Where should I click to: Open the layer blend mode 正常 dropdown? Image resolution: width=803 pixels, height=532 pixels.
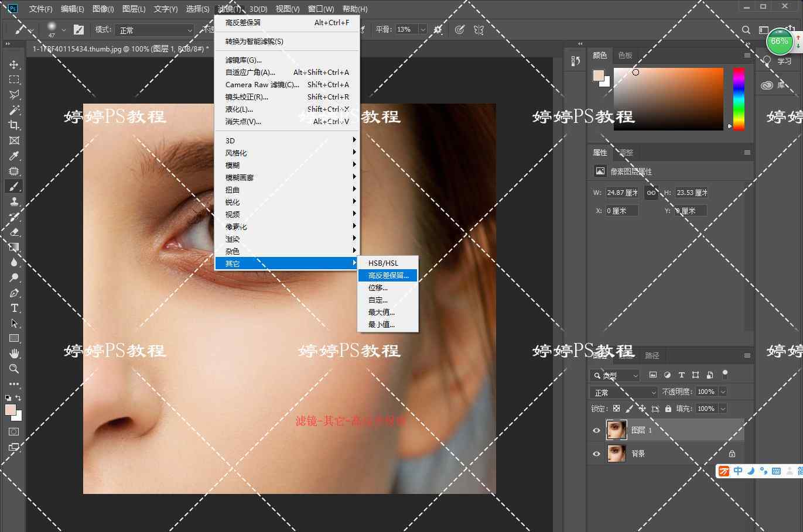point(624,392)
